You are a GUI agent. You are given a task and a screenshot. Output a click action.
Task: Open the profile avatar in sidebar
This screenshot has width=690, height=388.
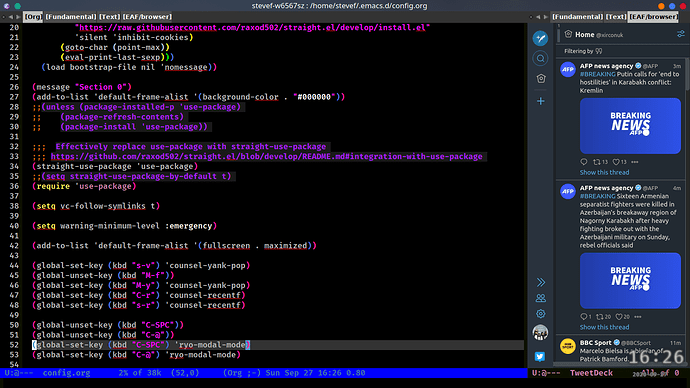tap(540, 333)
